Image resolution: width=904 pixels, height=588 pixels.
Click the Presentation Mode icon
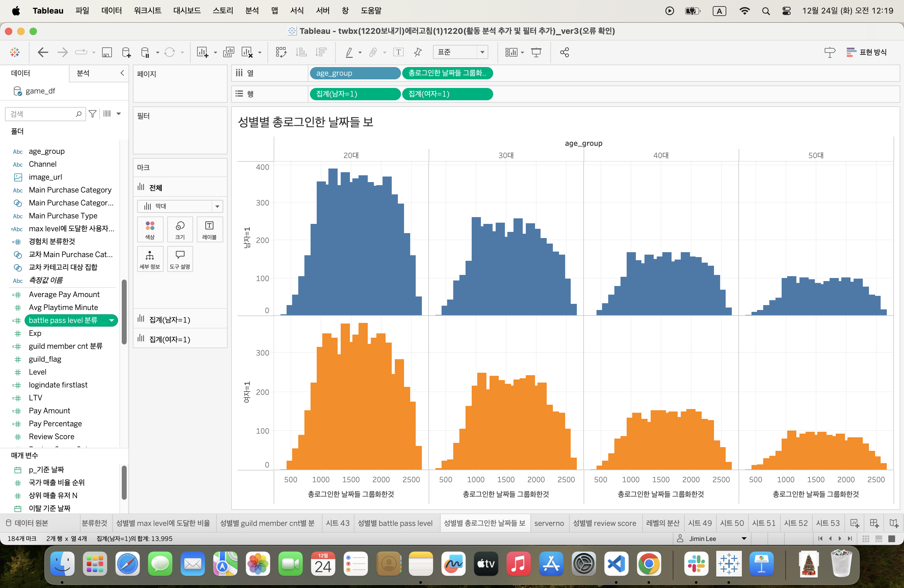(536, 52)
